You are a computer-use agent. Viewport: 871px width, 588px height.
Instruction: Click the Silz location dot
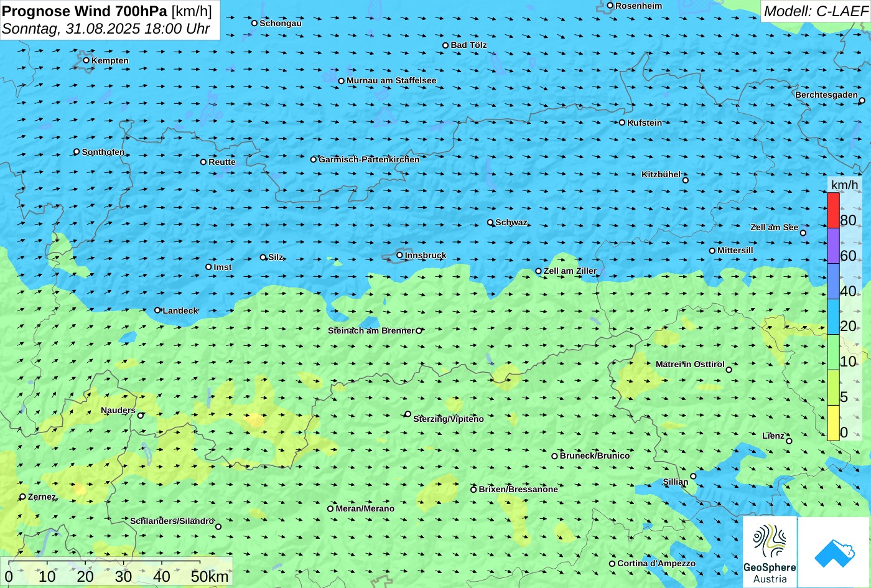tap(263, 257)
